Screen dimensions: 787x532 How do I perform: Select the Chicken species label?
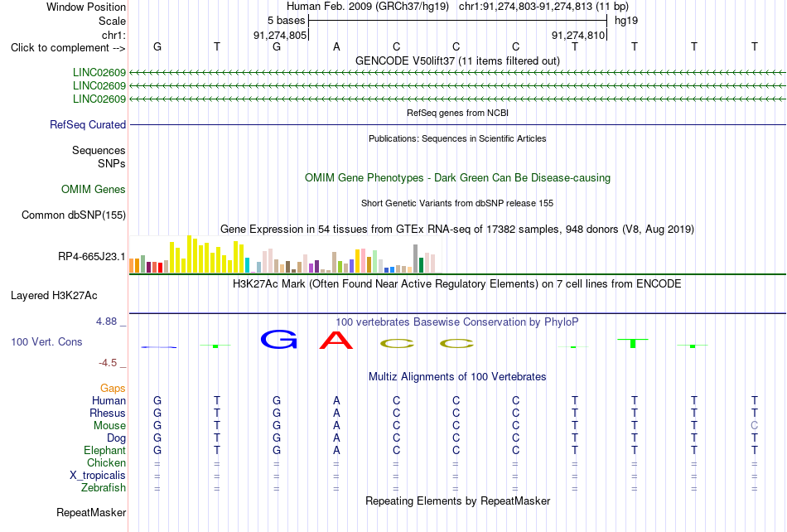click(x=106, y=462)
